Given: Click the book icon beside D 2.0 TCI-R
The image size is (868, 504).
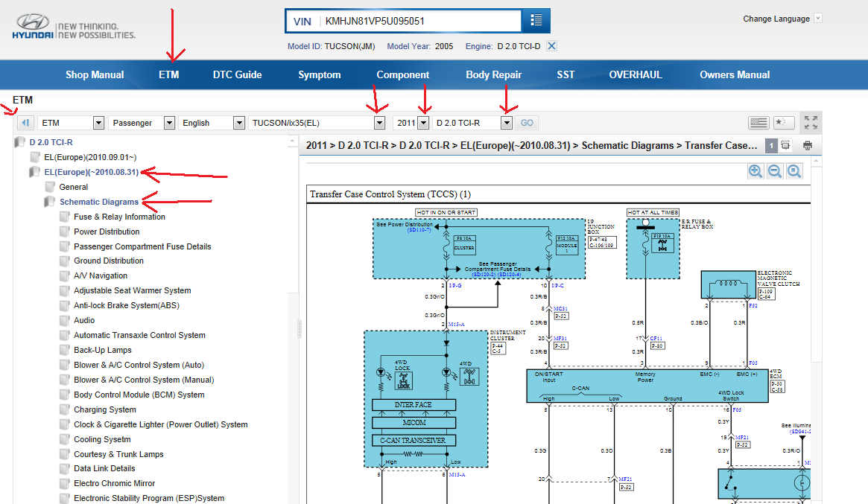Looking at the screenshot, I should click(x=20, y=142).
